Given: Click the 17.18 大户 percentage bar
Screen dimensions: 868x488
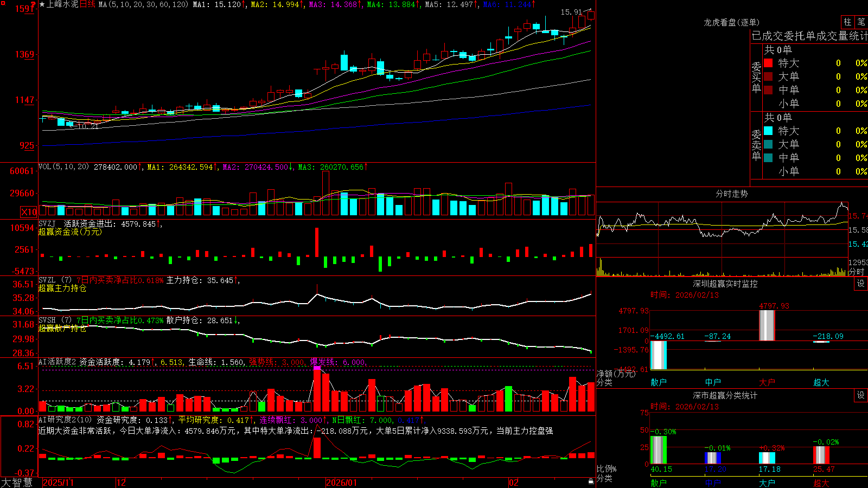Looking at the screenshot, I should click(767, 458).
